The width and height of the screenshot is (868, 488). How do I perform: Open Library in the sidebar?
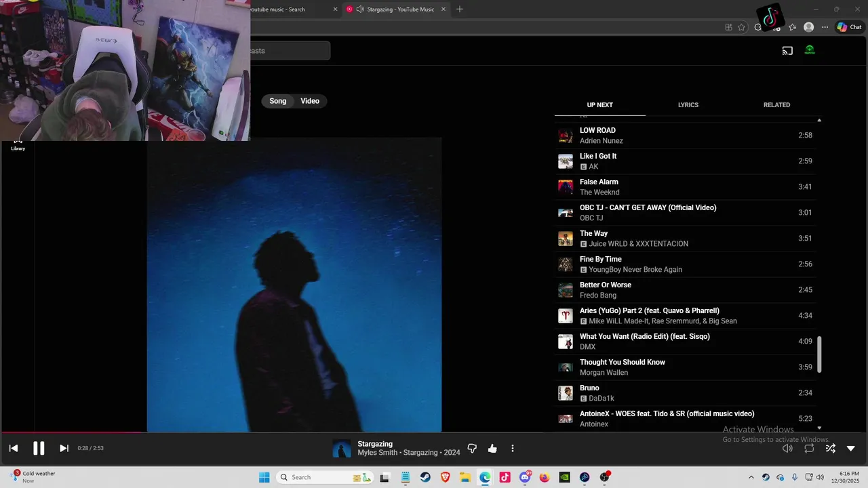(x=18, y=144)
